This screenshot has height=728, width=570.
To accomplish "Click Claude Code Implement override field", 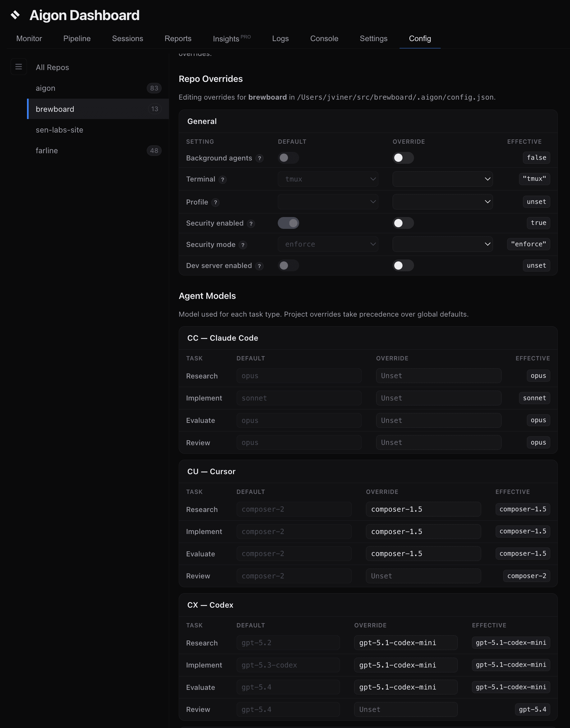I will pos(438,398).
